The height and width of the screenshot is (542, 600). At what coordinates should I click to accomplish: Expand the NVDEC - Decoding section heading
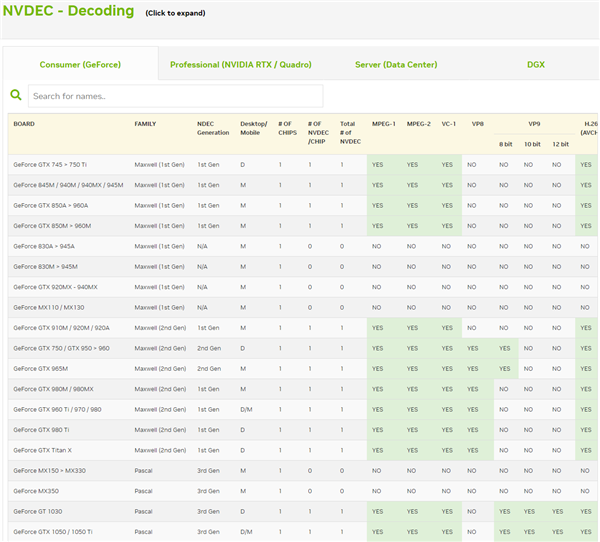[x=68, y=12]
